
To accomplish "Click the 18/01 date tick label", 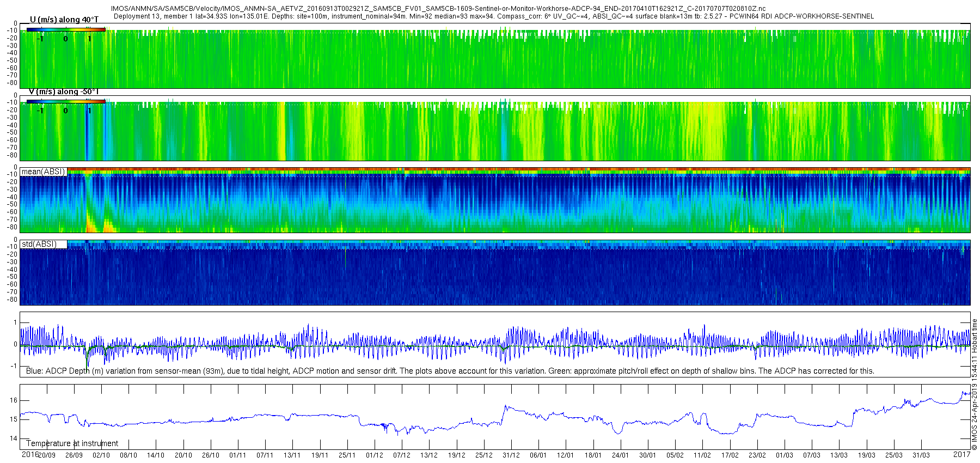I will (593, 455).
